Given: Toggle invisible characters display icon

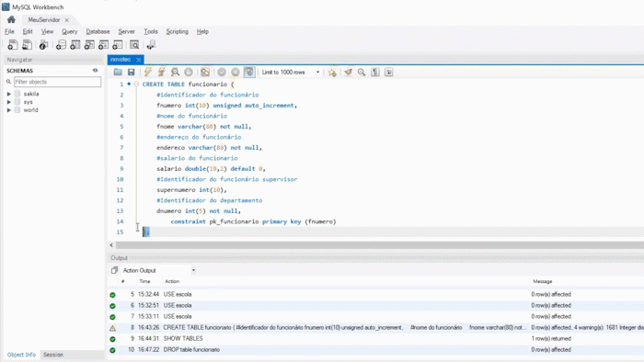Looking at the screenshot, I should pos(375,73).
